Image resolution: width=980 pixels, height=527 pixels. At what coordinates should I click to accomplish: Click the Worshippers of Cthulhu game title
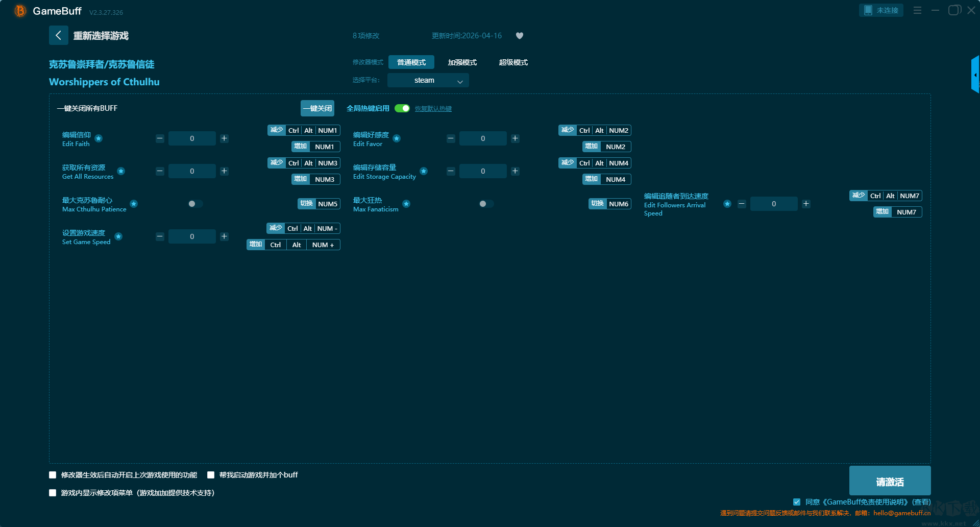[104, 82]
